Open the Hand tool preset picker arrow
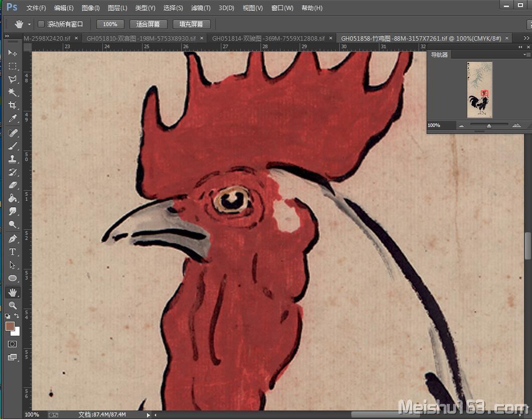Viewport: 532px width, 419px height. coord(29,25)
